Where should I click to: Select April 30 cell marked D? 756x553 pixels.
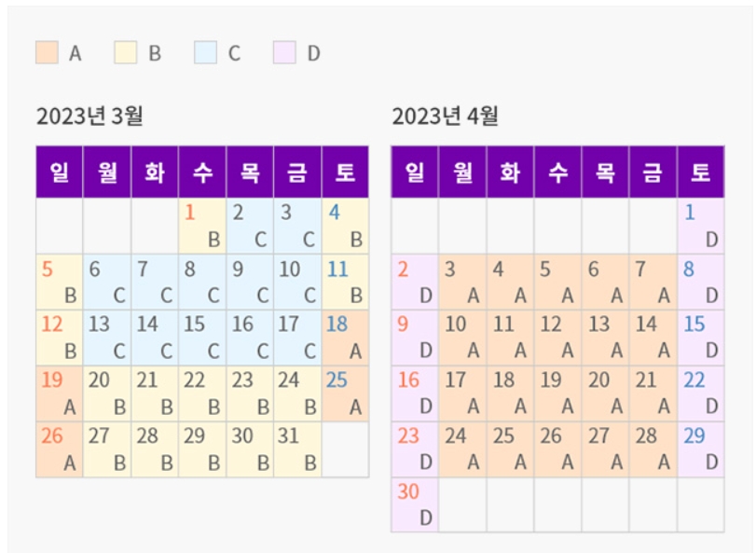(x=415, y=505)
